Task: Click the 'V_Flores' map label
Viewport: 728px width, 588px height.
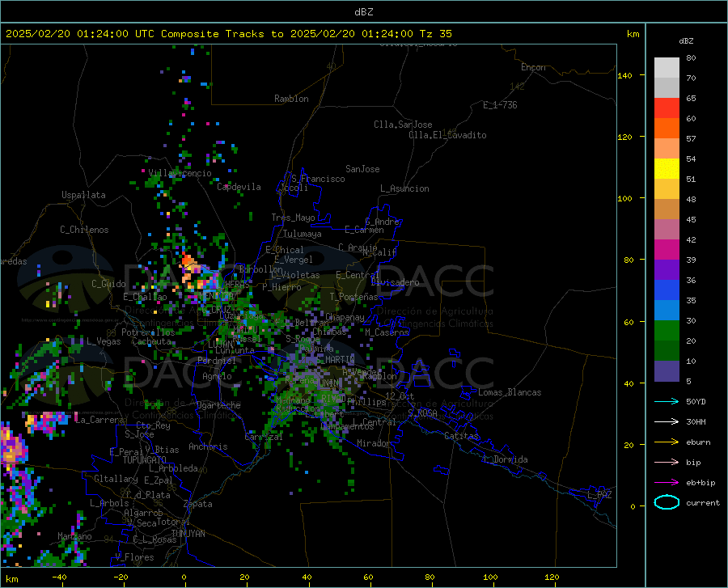Action: pos(134,557)
